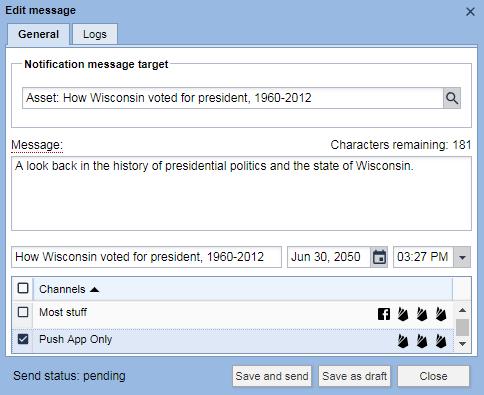Image resolution: width=484 pixels, height=395 pixels.
Task: Switch to the Logs tab
Action: pyautogui.click(x=95, y=34)
